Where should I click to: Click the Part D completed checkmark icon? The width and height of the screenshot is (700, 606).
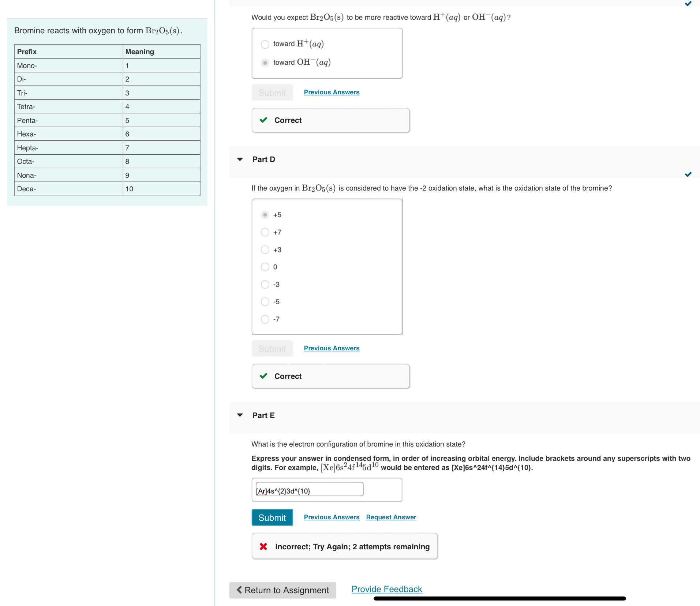[688, 174]
